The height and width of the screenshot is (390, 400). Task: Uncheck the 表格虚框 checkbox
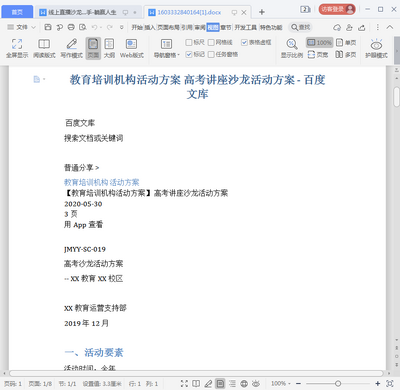pos(256,42)
